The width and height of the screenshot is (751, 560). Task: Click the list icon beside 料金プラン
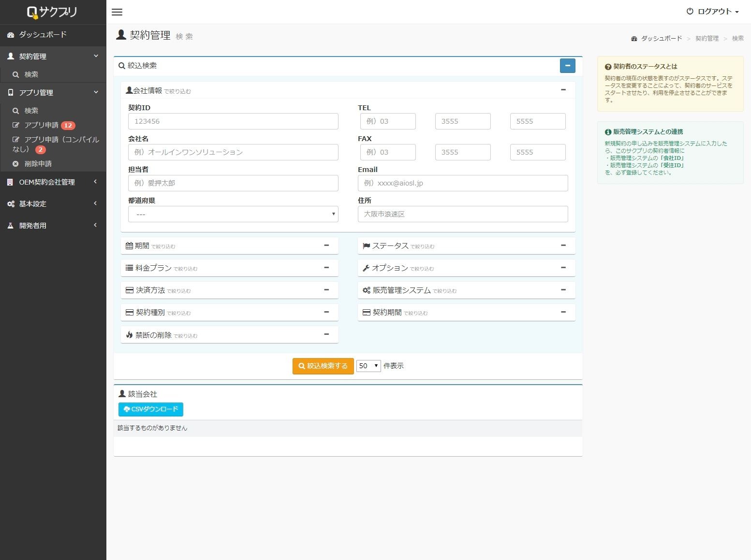point(129,268)
